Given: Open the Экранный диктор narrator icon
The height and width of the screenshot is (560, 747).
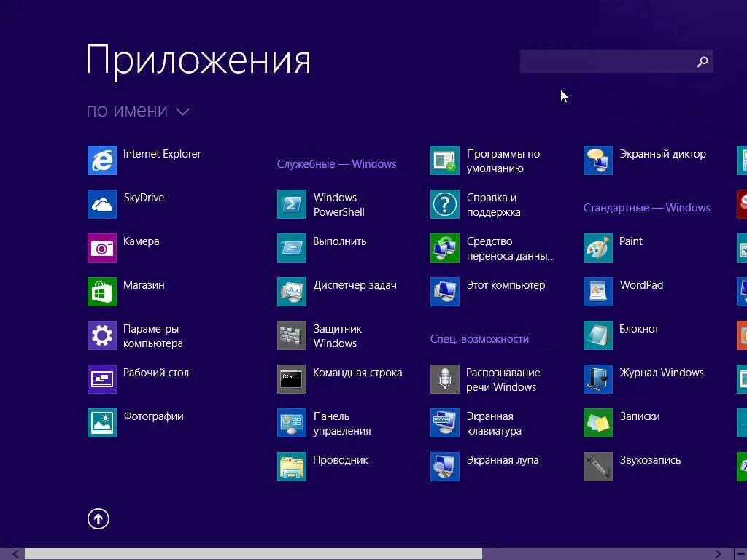Looking at the screenshot, I should point(598,160).
